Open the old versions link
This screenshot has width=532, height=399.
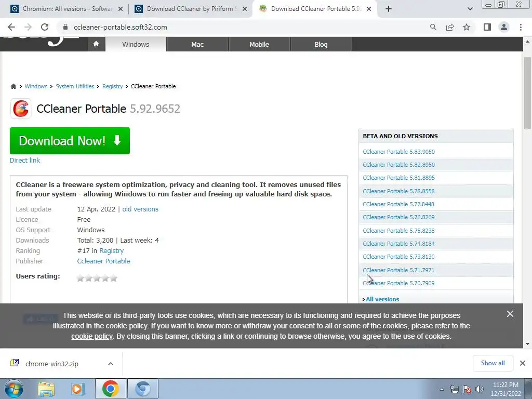click(x=140, y=209)
